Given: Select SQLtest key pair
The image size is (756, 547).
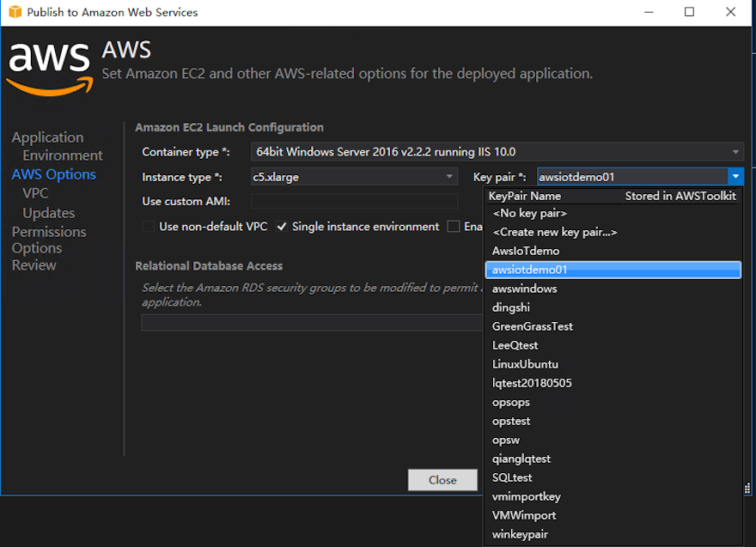Looking at the screenshot, I should click(x=613, y=477).
